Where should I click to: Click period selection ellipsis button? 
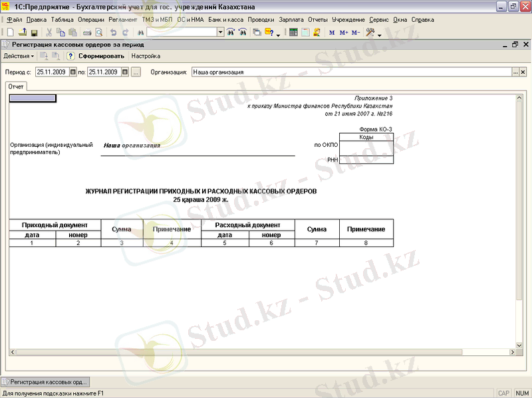pyautogui.click(x=136, y=72)
